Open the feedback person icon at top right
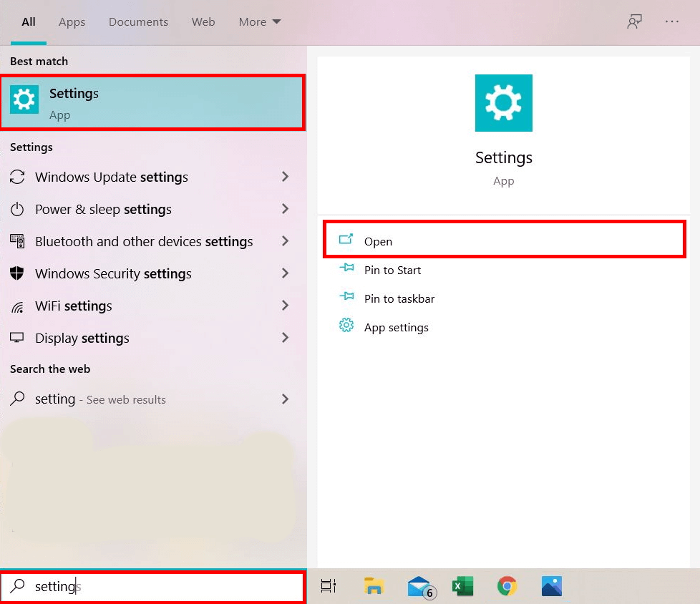 [634, 21]
